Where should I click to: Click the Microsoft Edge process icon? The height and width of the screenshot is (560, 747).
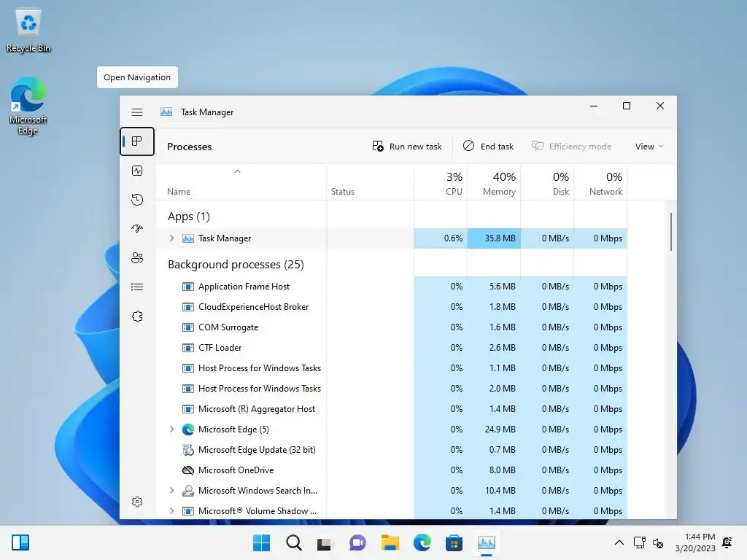(x=188, y=429)
